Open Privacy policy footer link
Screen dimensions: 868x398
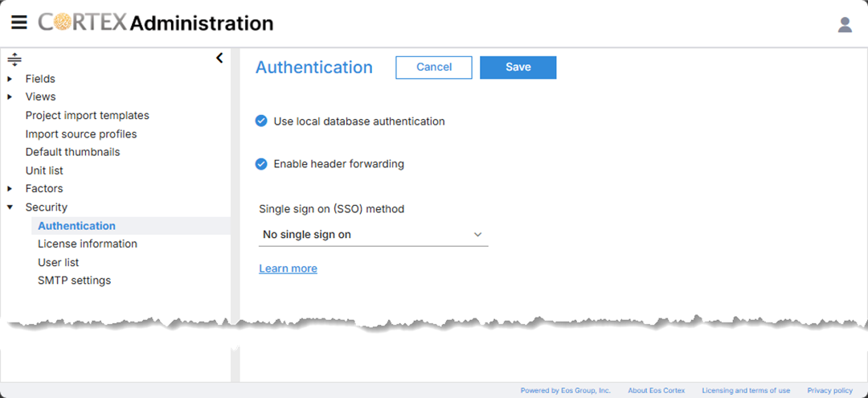(829, 390)
